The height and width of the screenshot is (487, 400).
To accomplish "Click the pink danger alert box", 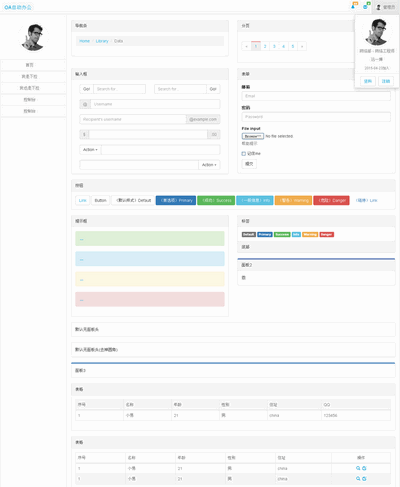I will tap(150, 300).
